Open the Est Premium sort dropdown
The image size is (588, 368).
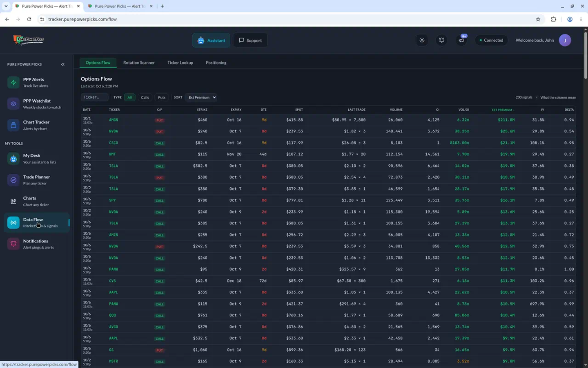point(202,97)
